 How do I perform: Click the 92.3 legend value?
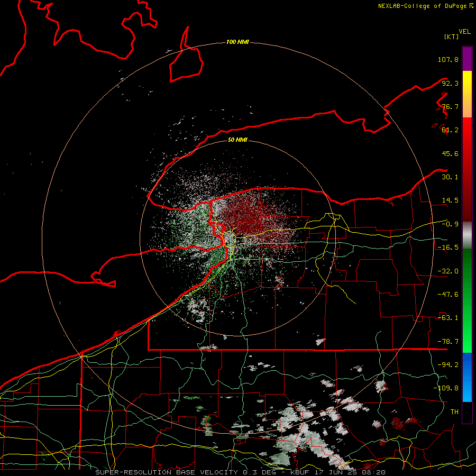pyautogui.click(x=450, y=83)
